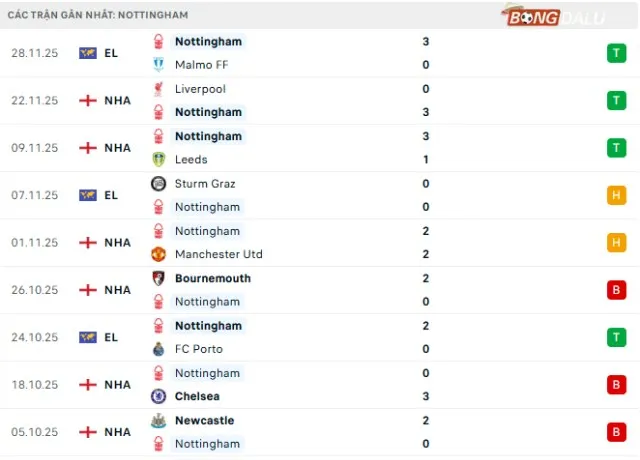Click the Malmo FF club crest
This screenshot has width=640, height=460.
pyautogui.click(x=158, y=65)
